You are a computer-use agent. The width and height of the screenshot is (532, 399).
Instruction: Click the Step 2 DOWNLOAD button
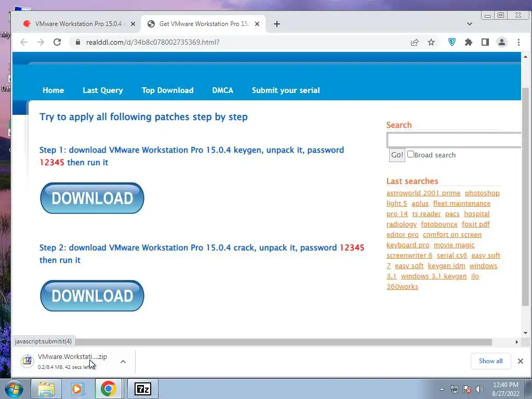pyautogui.click(x=92, y=296)
